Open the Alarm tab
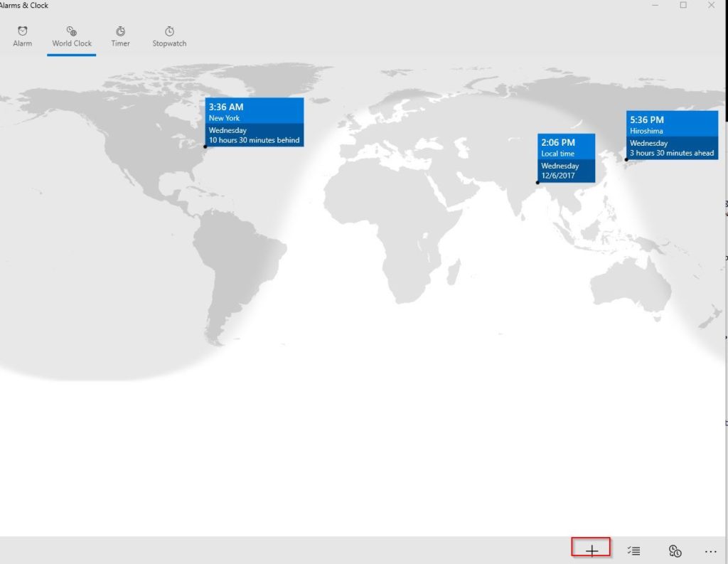This screenshot has height=564, width=728. pos(22,37)
